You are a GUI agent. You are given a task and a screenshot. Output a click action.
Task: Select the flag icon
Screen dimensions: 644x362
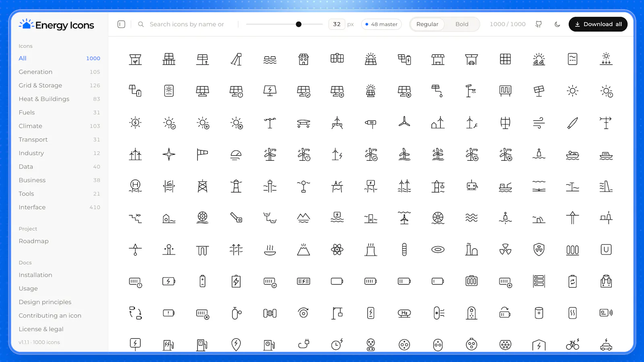pos(202,154)
